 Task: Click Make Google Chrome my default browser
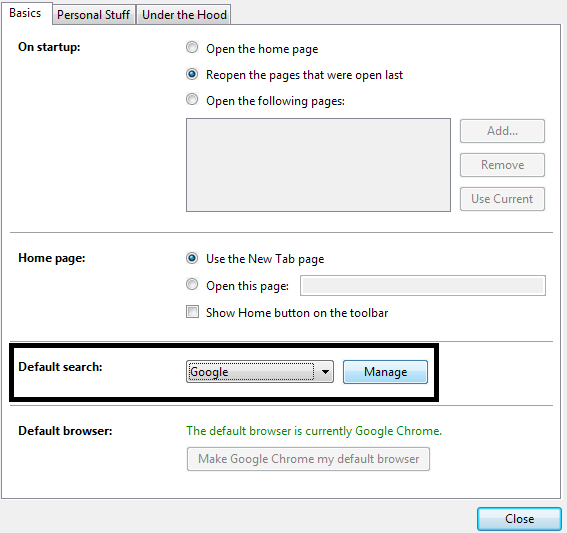[308, 459]
